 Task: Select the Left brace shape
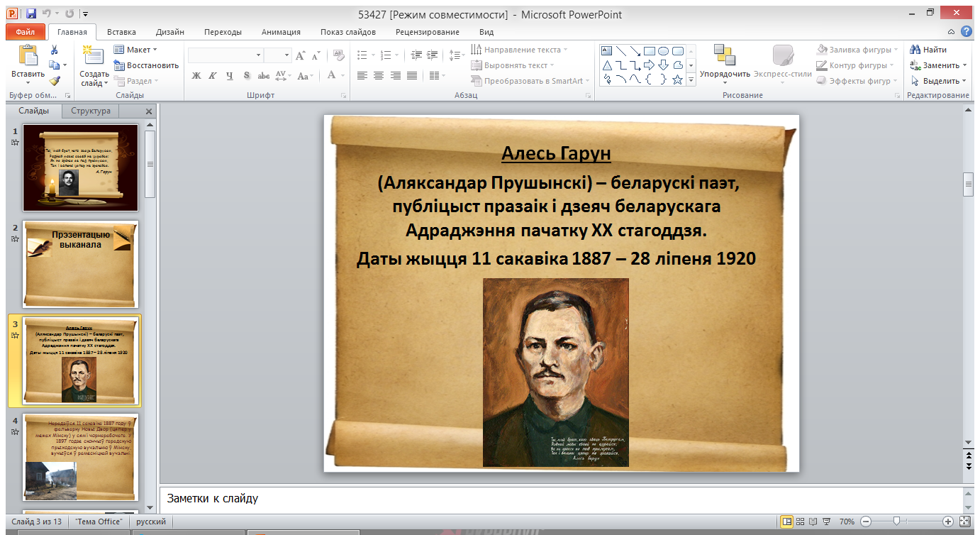649,79
